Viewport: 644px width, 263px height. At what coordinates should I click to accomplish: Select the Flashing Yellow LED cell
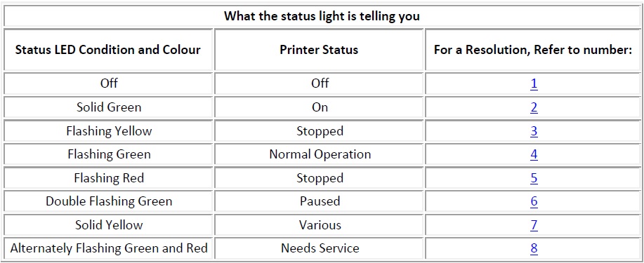tap(109, 131)
